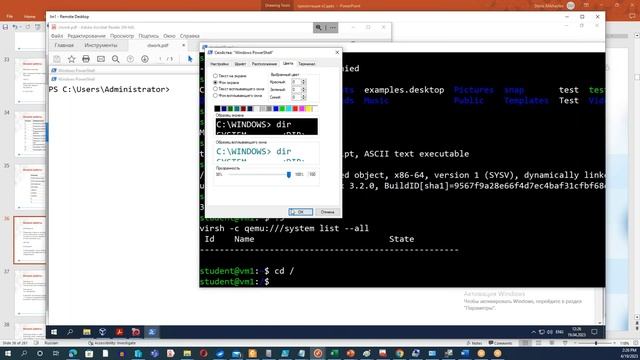The image size is (640, 360).
Task: Click PowerPoint Save icon in quick access
Action: coord(5,27)
